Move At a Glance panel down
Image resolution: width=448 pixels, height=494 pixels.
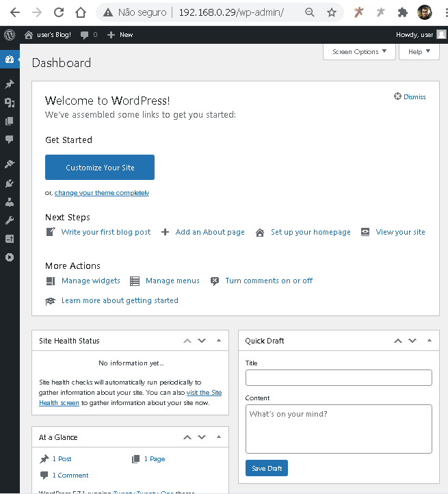(x=202, y=437)
